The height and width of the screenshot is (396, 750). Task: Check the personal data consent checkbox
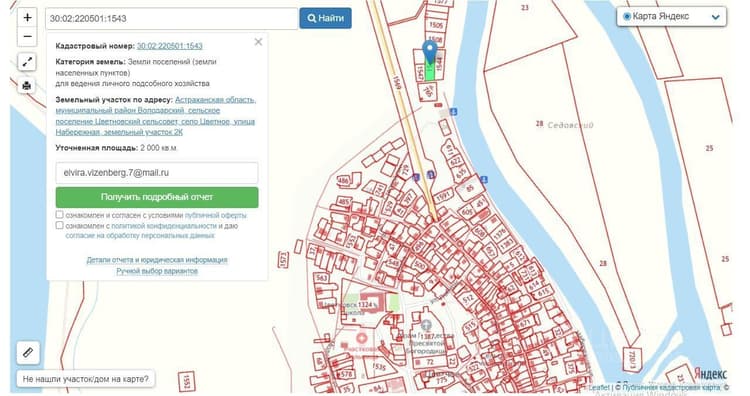click(x=59, y=225)
